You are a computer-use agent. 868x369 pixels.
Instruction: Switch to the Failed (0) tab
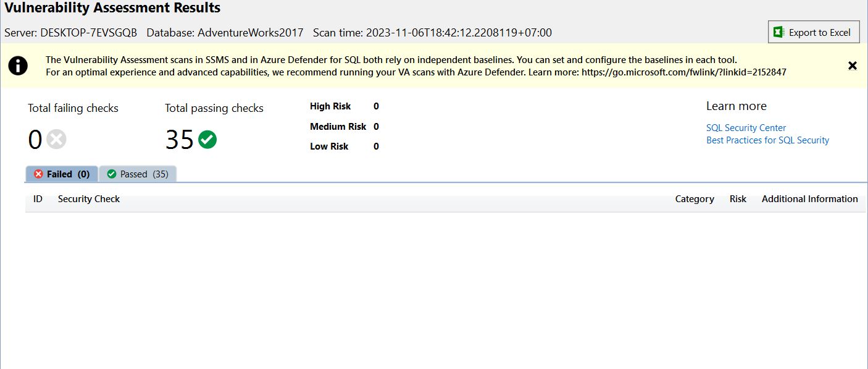click(x=62, y=174)
